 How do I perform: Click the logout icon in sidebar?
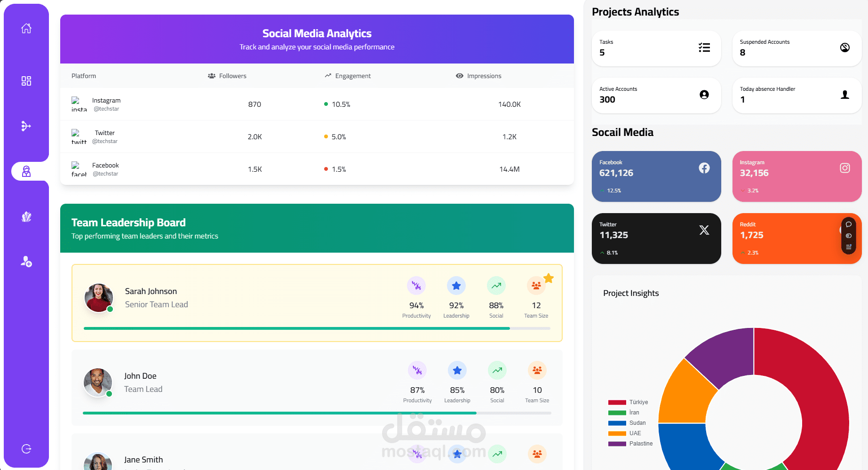(x=26, y=449)
